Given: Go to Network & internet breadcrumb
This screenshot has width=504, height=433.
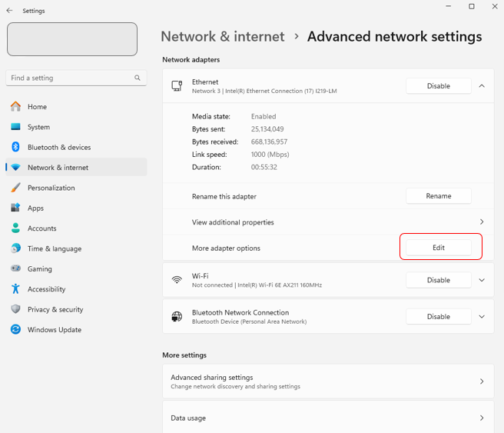Looking at the screenshot, I should [x=222, y=37].
